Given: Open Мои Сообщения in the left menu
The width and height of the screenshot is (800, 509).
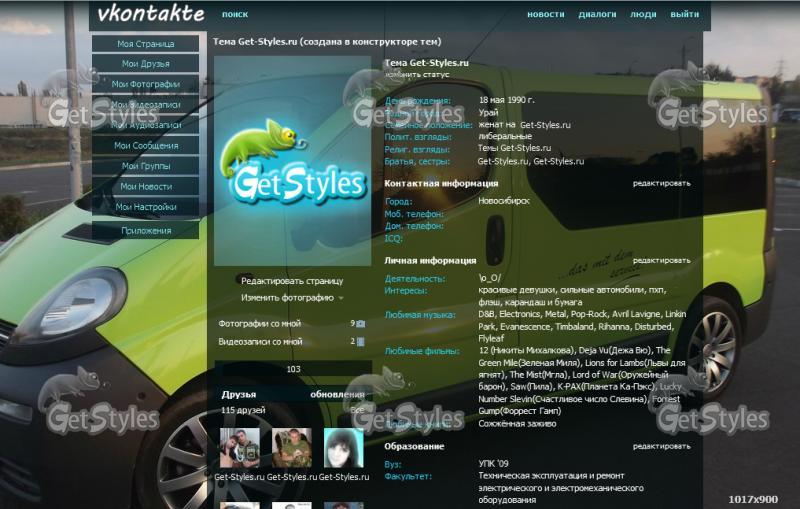Looking at the screenshot, I should (x=146, y=146).
